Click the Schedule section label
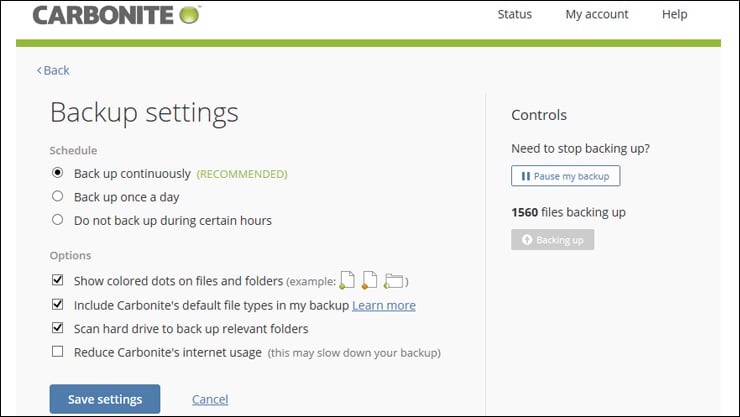 pyautogui.click(x=74, y=150)
